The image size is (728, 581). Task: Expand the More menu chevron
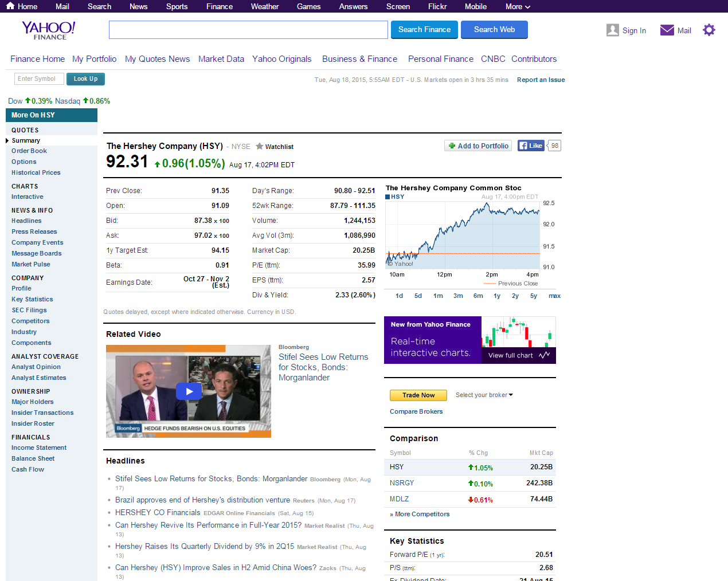[x=528, y=7]
